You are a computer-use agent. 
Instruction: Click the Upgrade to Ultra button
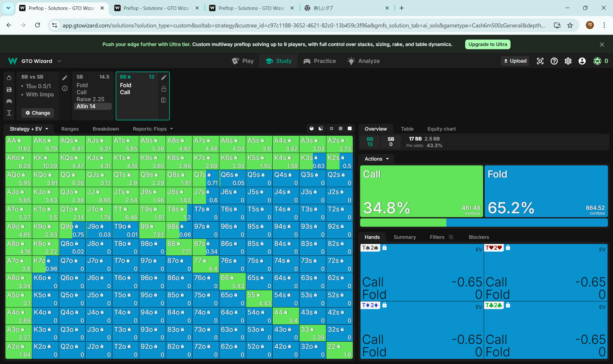pyautogui.click(x=488, y=44)
